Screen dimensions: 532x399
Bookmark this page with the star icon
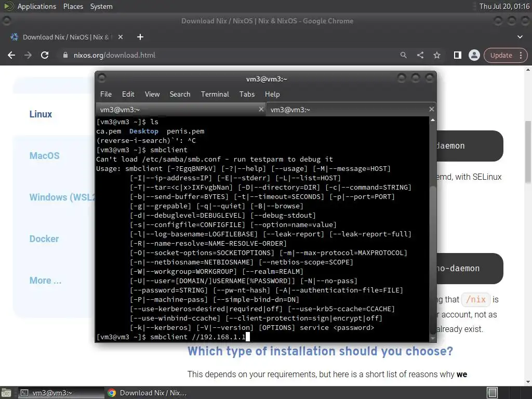pos(437,55)
